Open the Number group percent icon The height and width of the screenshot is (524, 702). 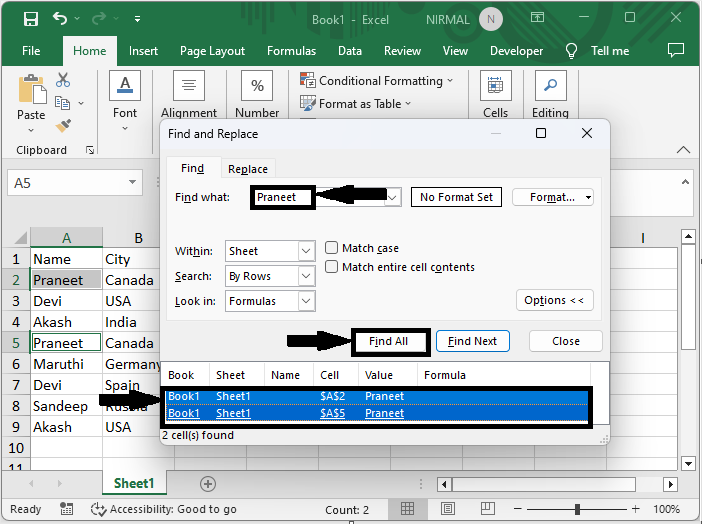257,85
